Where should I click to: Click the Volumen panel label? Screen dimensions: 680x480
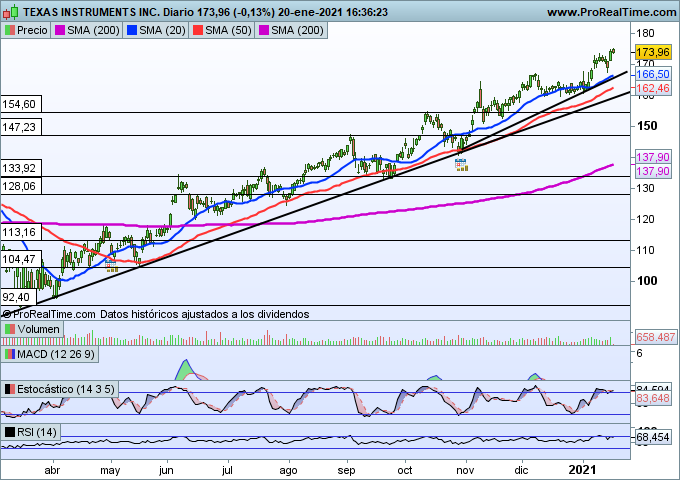[32, 329]
